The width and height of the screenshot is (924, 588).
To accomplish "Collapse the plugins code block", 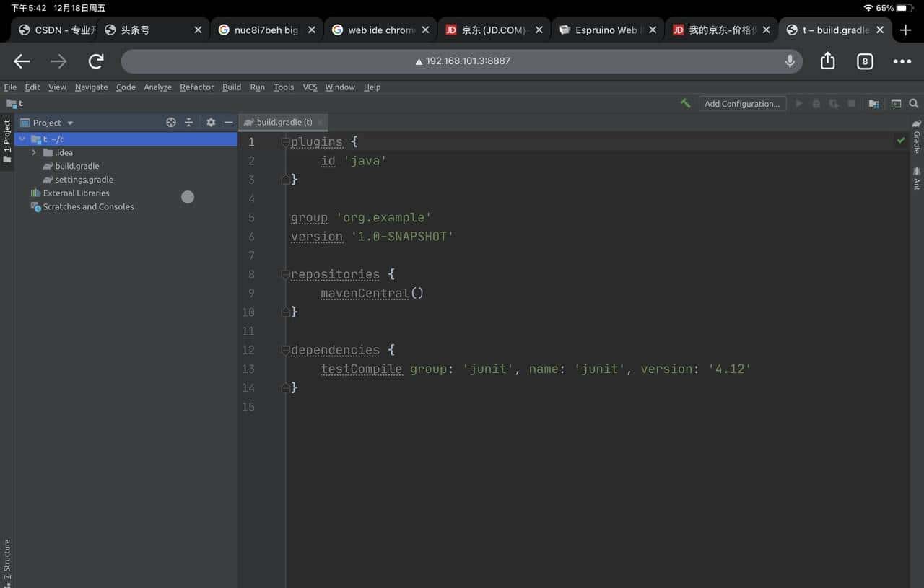I will pyautogui.click(x=285, y=141).
